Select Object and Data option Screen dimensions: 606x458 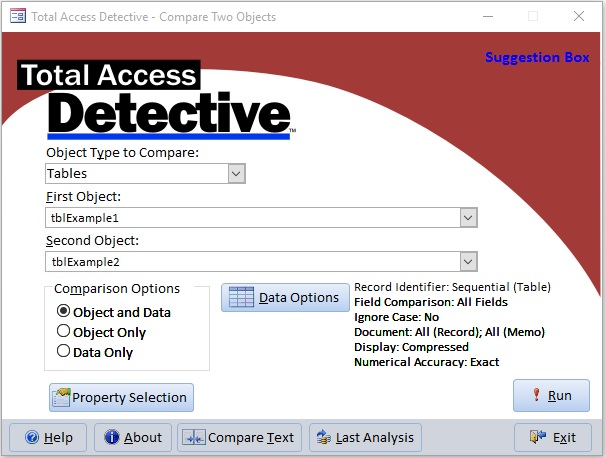click(114, 312)
